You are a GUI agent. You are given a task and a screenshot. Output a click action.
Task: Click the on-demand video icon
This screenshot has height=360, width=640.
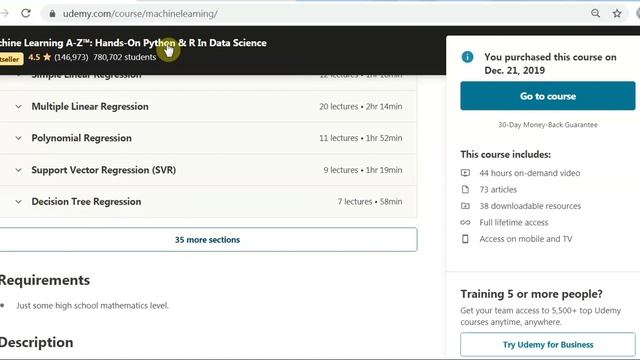(465, 173)
